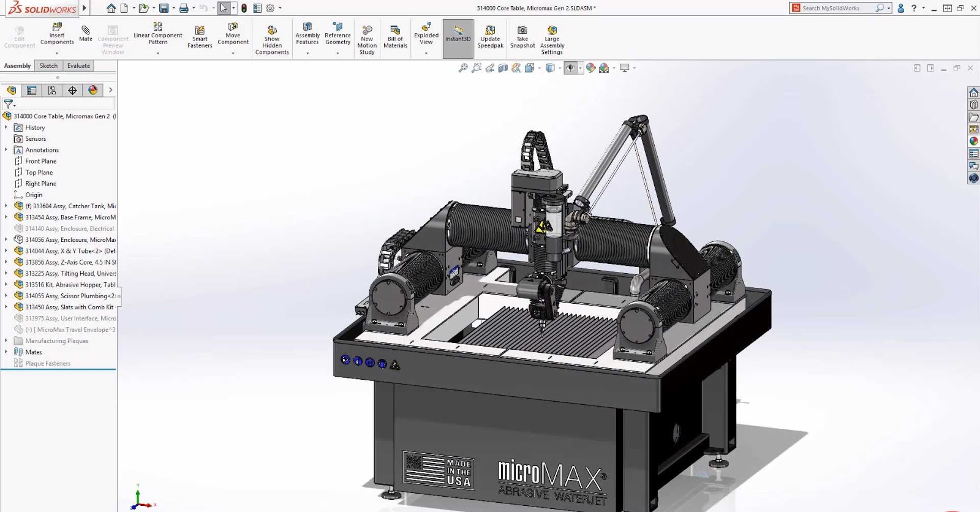Click the Rebuild traffic light icon
The image size is (980, 512).
[x=244, y=8]
